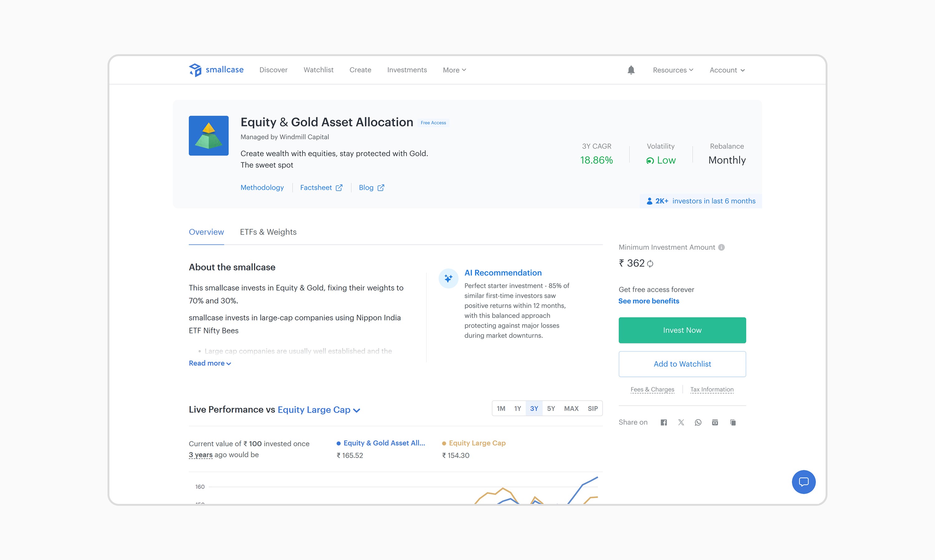Screen dimensions: 935x560
Task: Expand the Resources dropdown
Action: [x=673, y=70]
